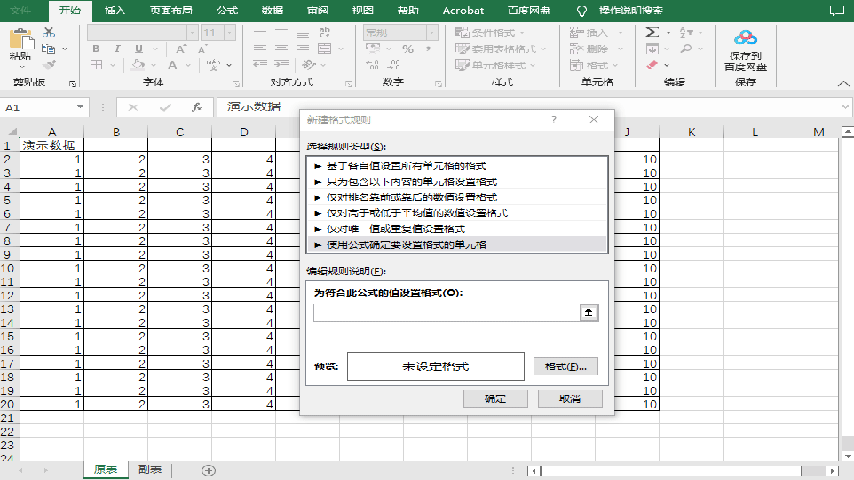Click the Orientation text angle icon
854x480 pixels.
(x=309, y=65)
